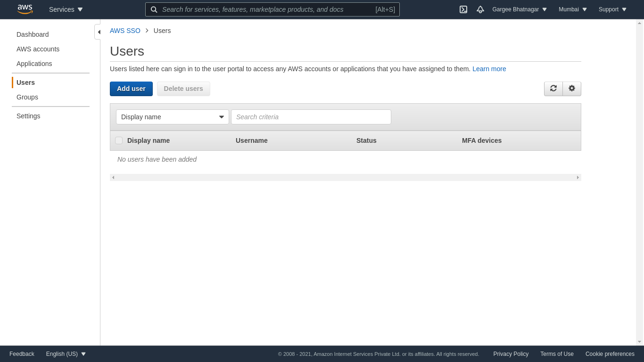
Task: Click the Search criteria input field
Action: point(311,117)
